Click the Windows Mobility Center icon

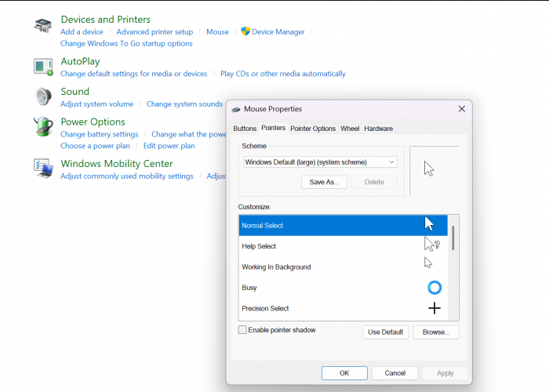click(42, 168)
